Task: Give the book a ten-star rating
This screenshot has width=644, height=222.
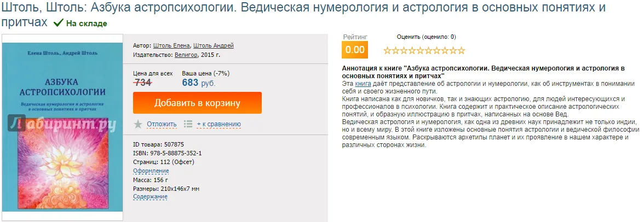Action: point(461,51)
